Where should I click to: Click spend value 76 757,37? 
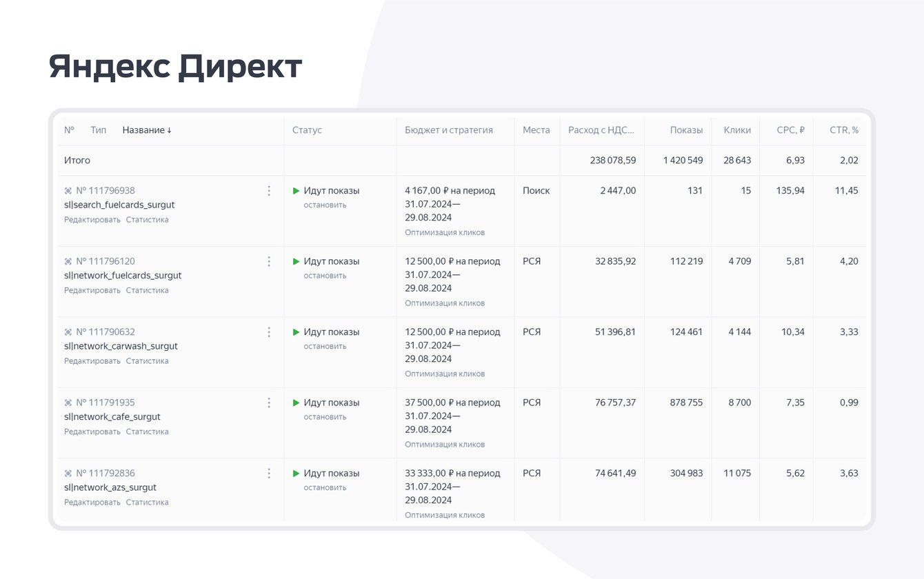(616, 403)
